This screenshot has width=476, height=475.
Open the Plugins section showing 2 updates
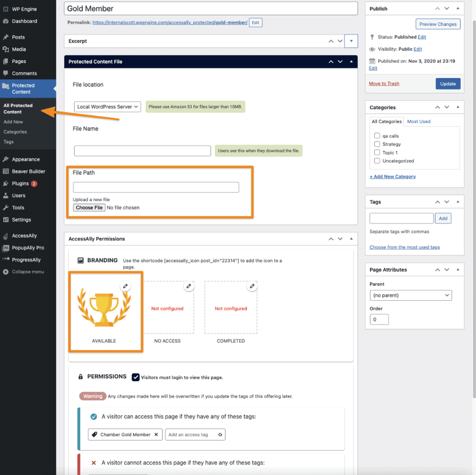point(21,183)
